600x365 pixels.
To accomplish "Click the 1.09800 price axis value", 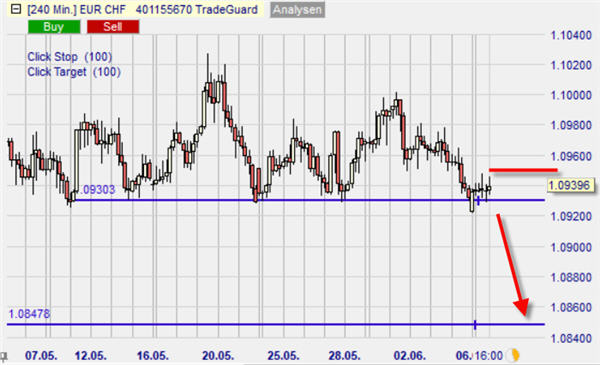I will click(x=571, y=125).
